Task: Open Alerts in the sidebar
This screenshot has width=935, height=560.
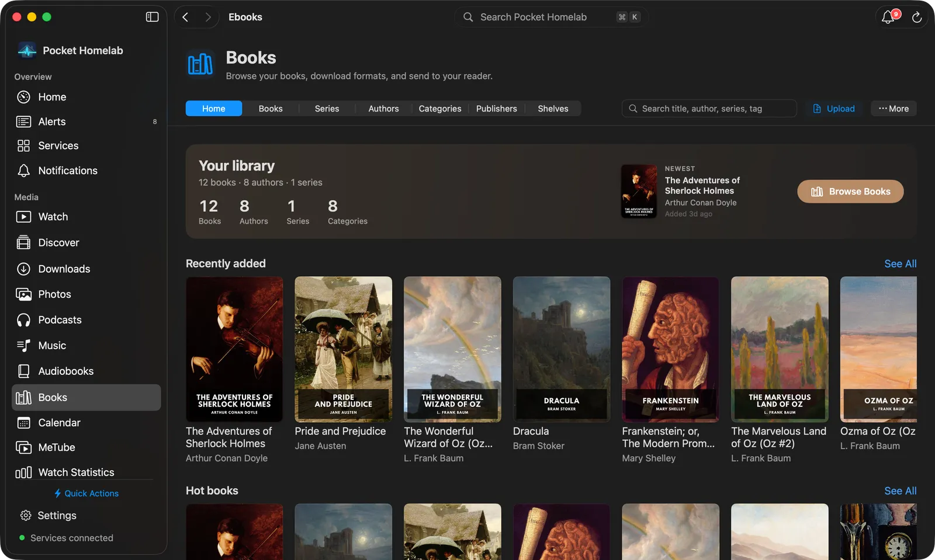Action: point(86,121)
